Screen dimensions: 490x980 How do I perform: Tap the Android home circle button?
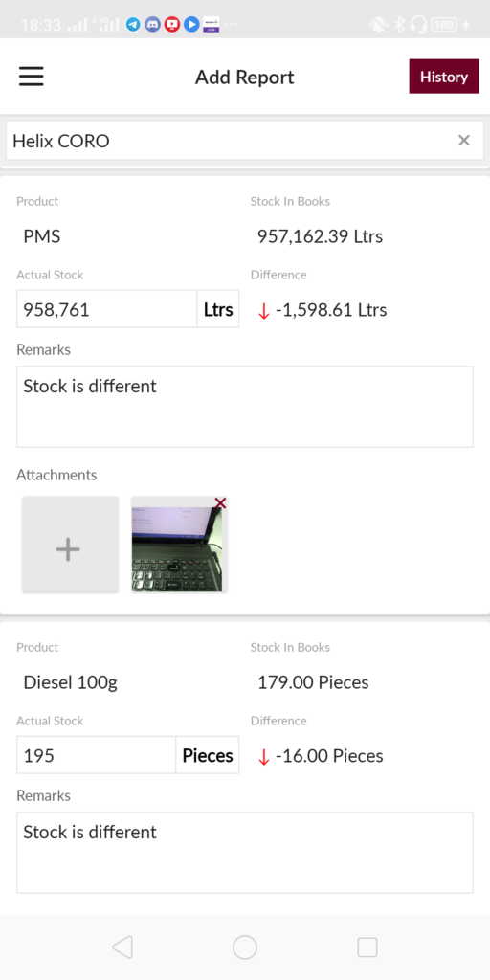pyautogui.click(x=245, y=947)
